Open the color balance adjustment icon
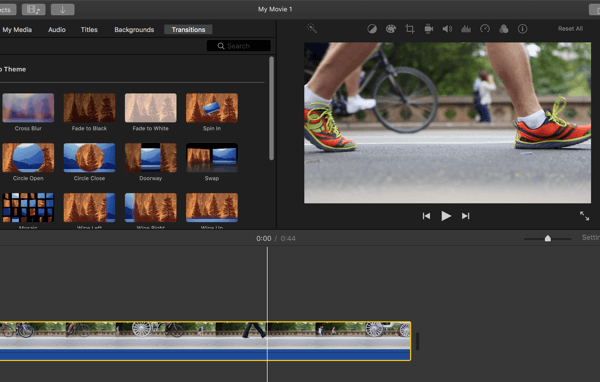Viewport: 600px width, 382px height. 372,29
